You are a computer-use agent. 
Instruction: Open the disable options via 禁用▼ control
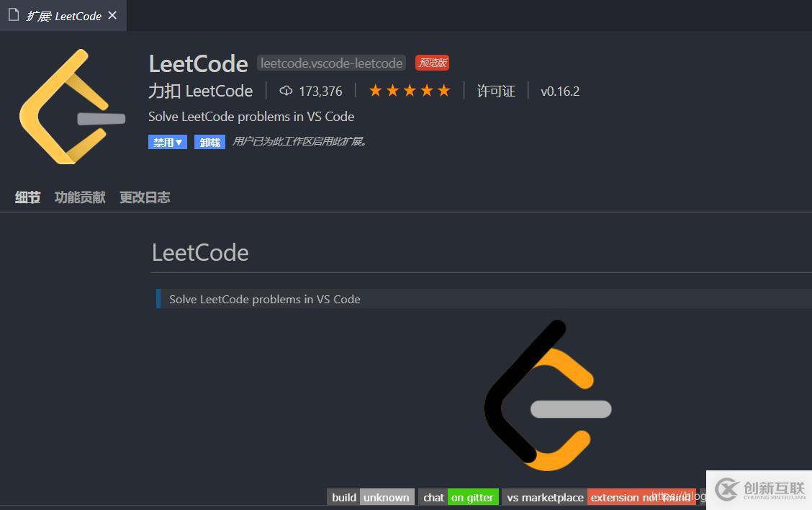click(167, 142)
